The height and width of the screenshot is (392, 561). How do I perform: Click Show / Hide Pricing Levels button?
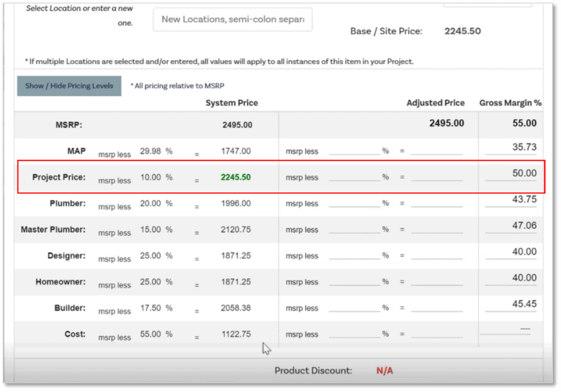[69, 86]
